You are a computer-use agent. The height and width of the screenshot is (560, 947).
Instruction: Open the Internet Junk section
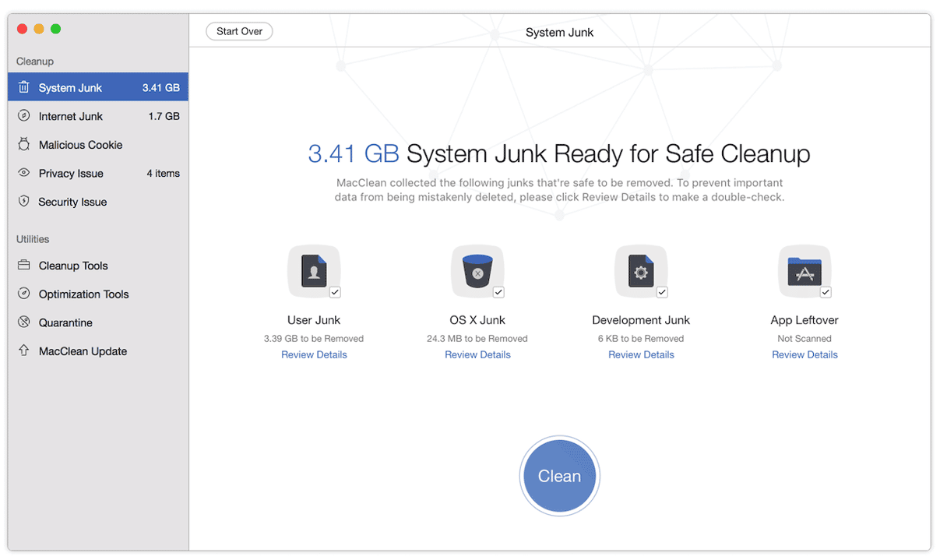pyautogui.click(x=98, y=116)
